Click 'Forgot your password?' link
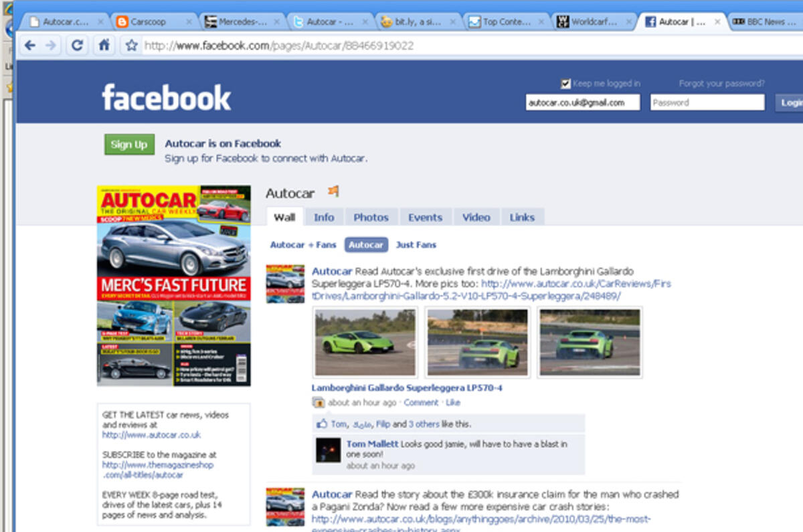This screenshot has width=803, height=532. (721, 84)
